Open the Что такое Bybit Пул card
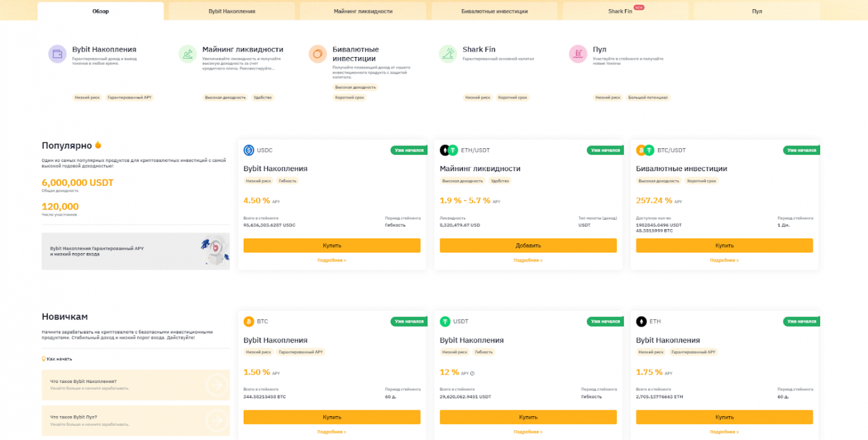Image resolution: width=868 pixels, height=440 pixels. pos(136,420)
